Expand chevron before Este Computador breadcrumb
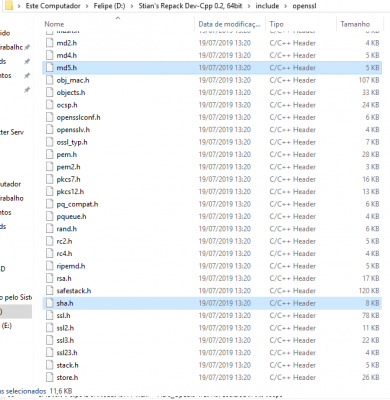This screenshot has width=390, height=400. coord(19,6)
